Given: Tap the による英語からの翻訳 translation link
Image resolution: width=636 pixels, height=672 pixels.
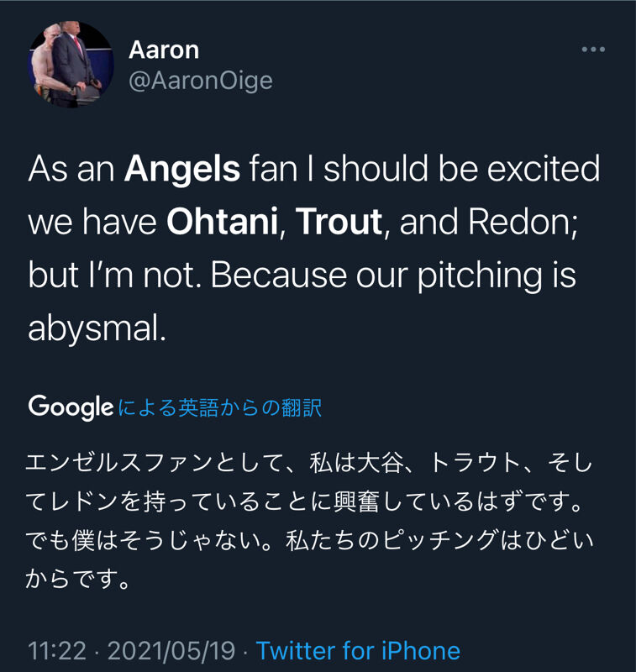Looking at the screenshot, I should coord(220,408).
